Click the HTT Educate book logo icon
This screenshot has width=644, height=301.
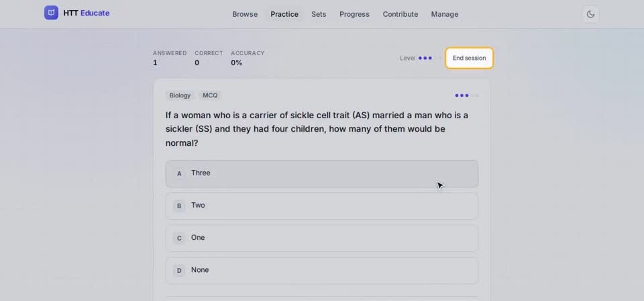(x=52, y=13)
